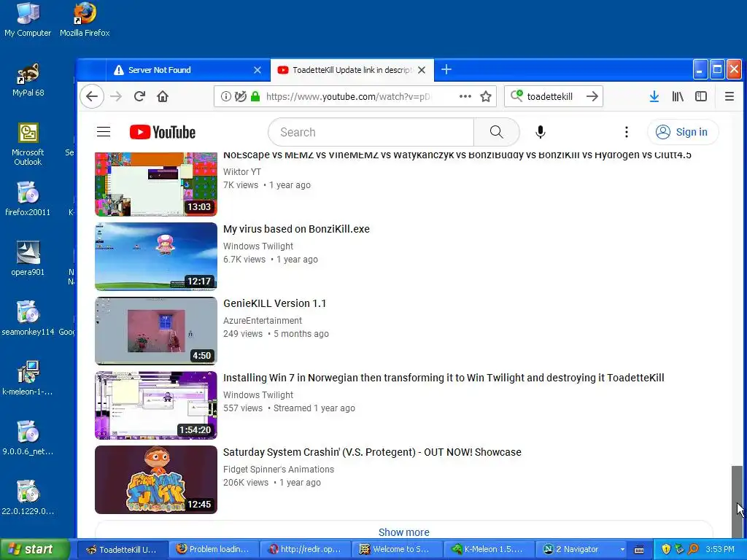Open the Windows start menu
The image size is (747, 560).
(34, 549)
